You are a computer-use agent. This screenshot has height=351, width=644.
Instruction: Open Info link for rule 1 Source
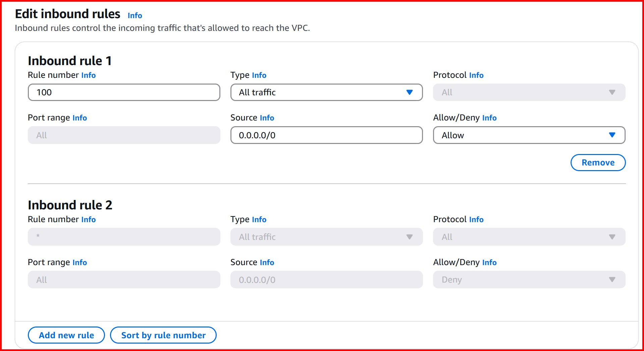click(x=267, y=118)
